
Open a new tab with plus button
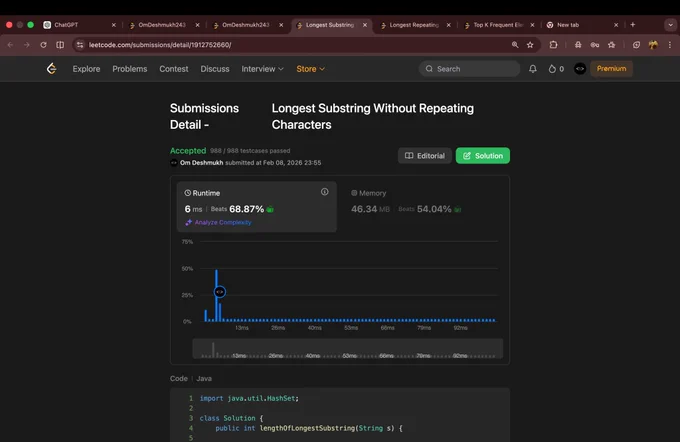[x=633, y=25]
